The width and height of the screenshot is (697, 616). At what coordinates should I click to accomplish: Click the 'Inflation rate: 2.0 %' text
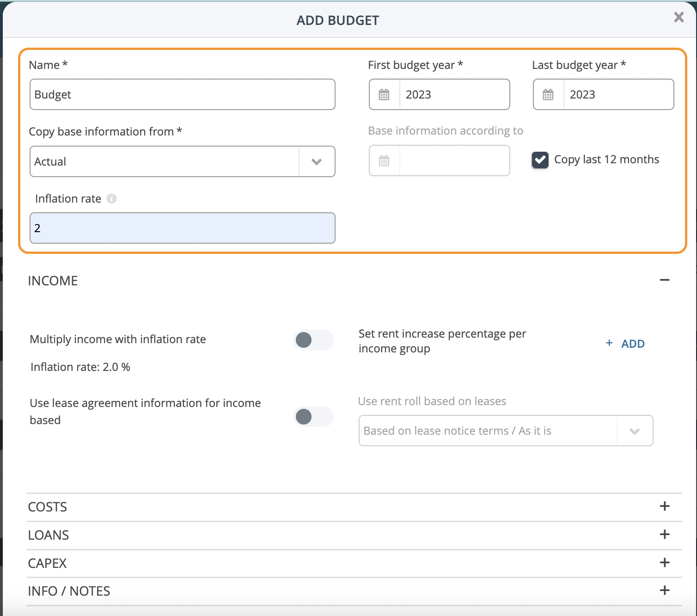[x=80, y=367]
